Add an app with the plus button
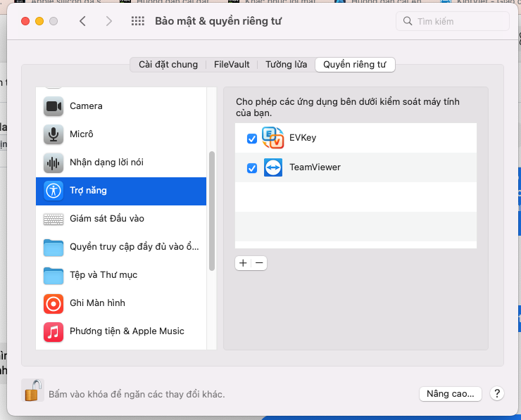521x420 pixels. coord(243,263)
